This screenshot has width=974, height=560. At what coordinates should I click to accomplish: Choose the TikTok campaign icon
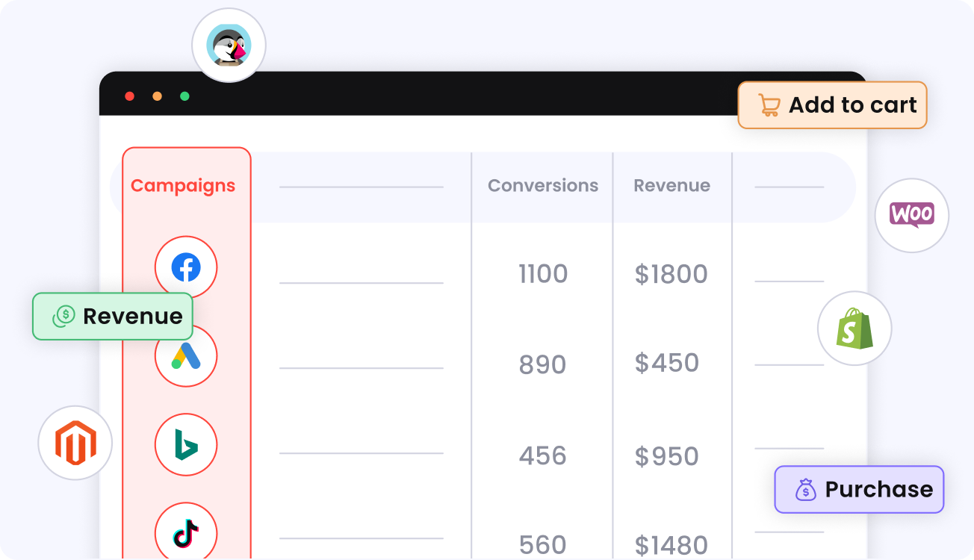[x=186, y=534]
